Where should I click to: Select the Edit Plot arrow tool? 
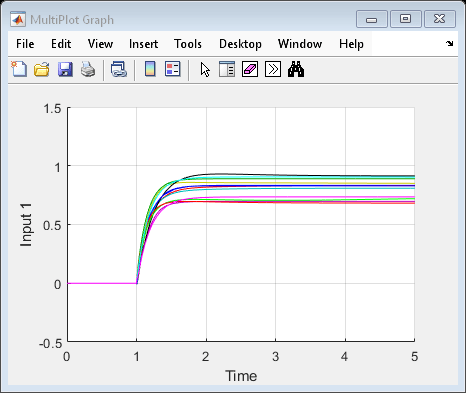[x=205, y=69]
